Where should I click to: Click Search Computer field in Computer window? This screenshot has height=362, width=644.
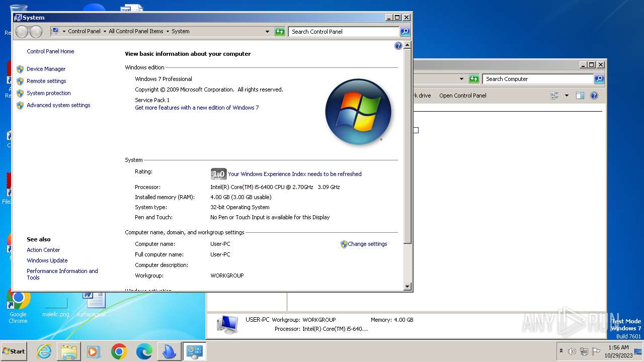click(538, 79)
